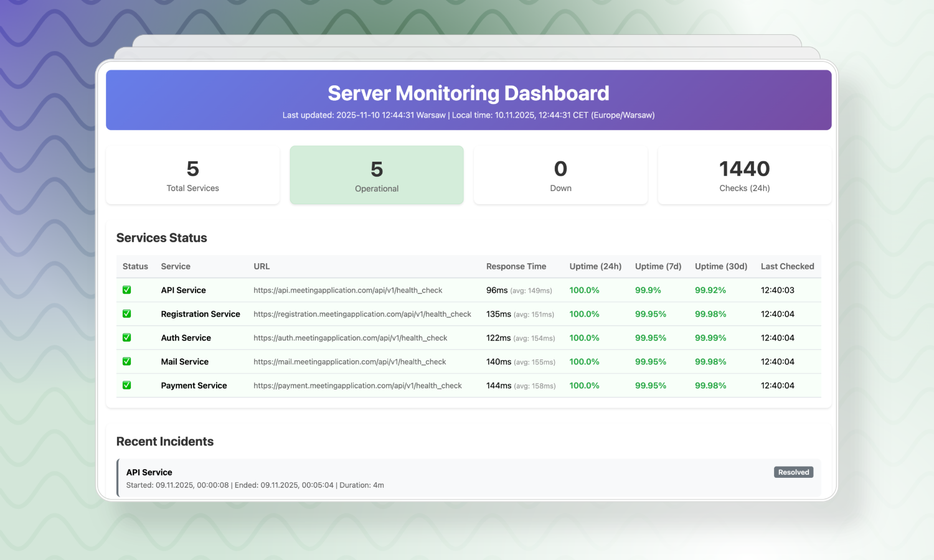Click the Server Monitoring Dashboard title
This screenshot has height=560, width=934.
468,93
